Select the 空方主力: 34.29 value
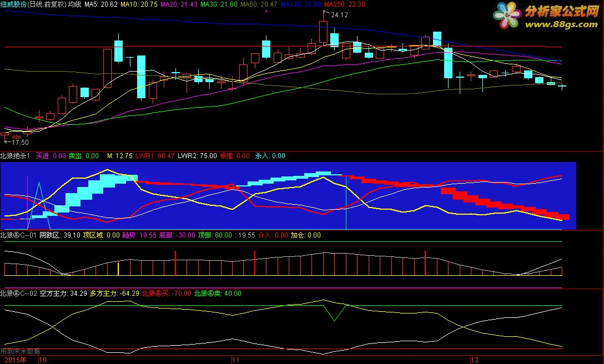The width and height of the screenshot is (604, 364). [x=63, y=293]
